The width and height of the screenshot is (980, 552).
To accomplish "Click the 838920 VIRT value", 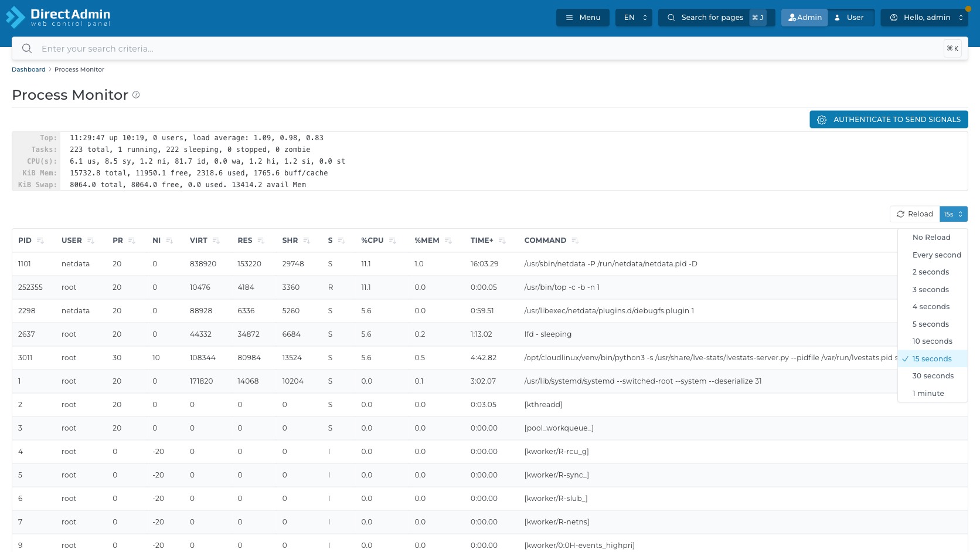I will (203, 264).
